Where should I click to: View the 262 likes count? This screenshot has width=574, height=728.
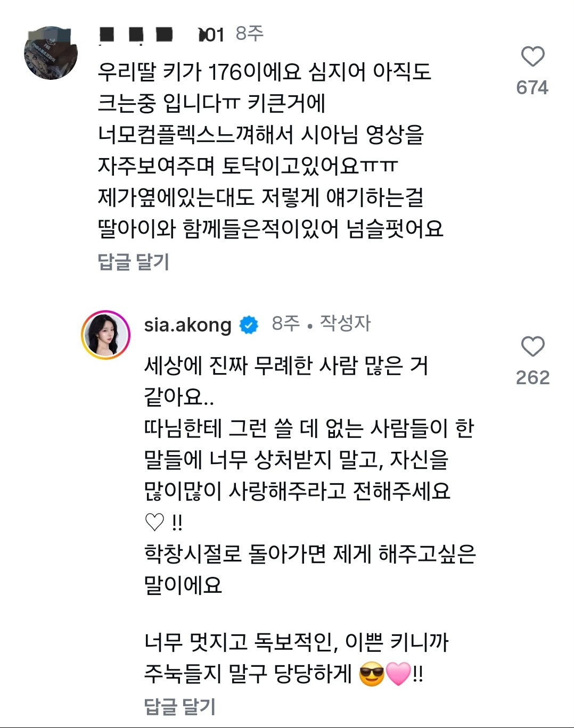click(532, 377)
